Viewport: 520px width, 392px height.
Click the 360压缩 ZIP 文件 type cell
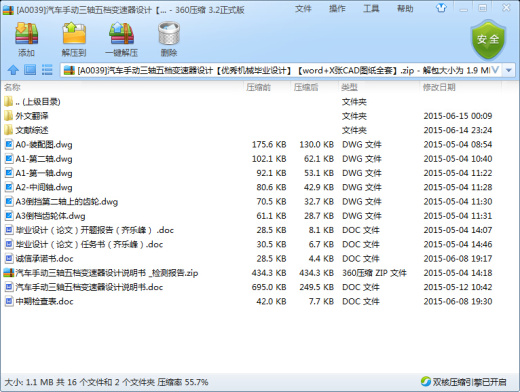[374, 273]
